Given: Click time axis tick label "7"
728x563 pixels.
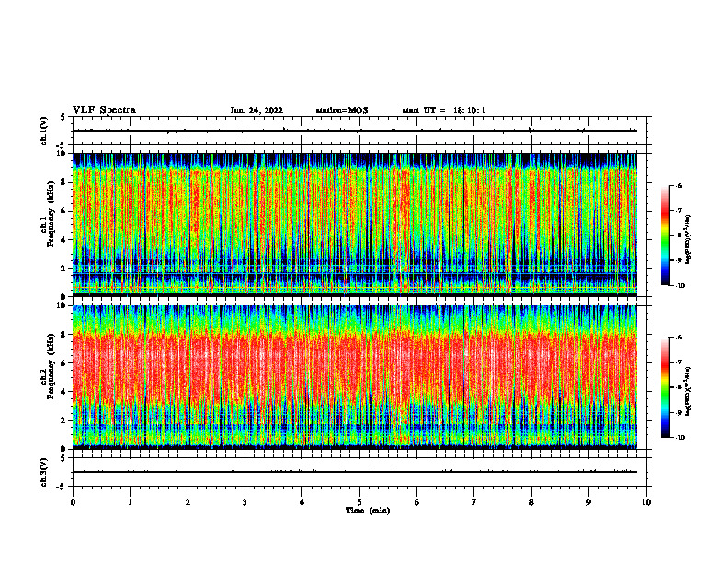Looking at the screenshot, I should [474, 502].
